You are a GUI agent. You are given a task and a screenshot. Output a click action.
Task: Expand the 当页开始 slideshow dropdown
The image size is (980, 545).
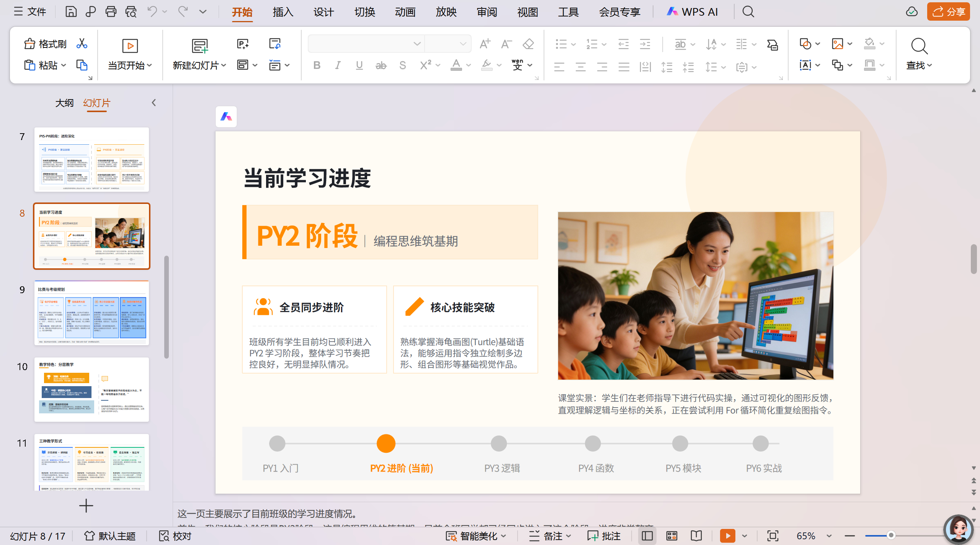tap(149, 65)
